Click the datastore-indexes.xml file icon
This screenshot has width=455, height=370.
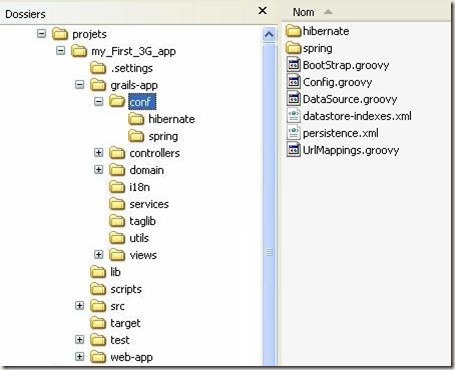(x=294, y=116)
